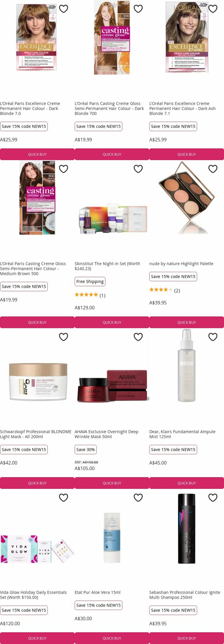Viewport: 224px width, 644px height.
Task: Click heart icon on Dark Ash Blonde 7.1
Action: click(213, 9)
